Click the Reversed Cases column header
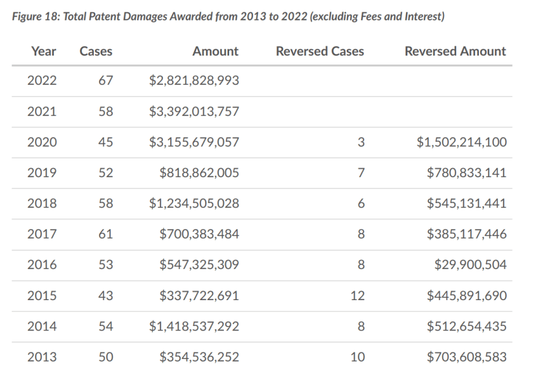 pyautogui.click(x=320, y=50)
